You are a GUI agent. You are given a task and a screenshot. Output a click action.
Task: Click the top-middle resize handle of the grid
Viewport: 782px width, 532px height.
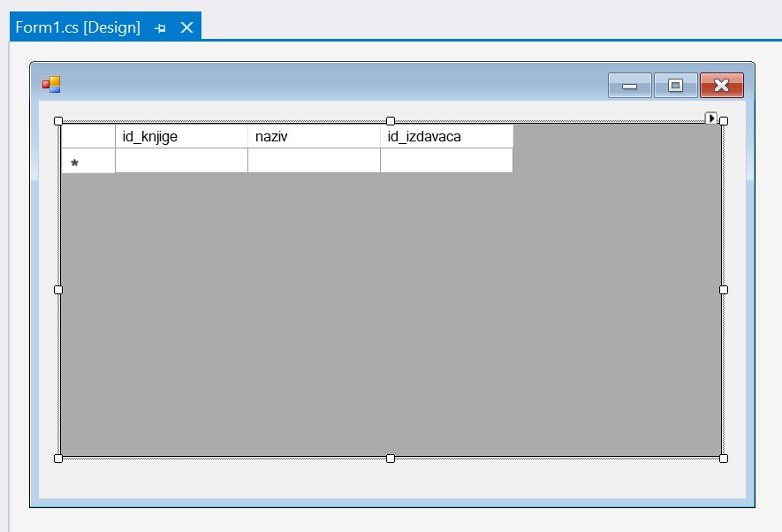pos(391,120)
